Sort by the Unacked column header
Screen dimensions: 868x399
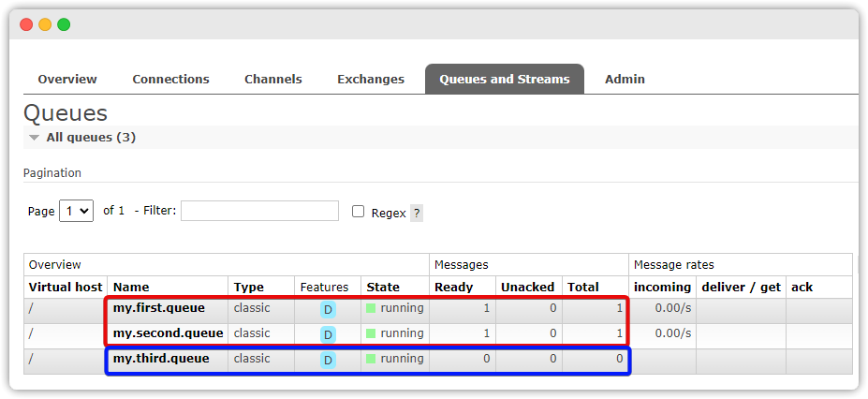[527, 288]
